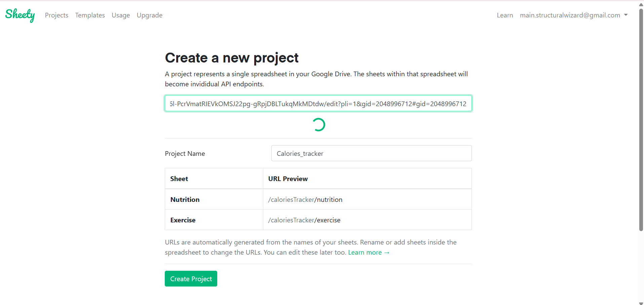
Task: Open the Templates page
Action: [90, 15]
